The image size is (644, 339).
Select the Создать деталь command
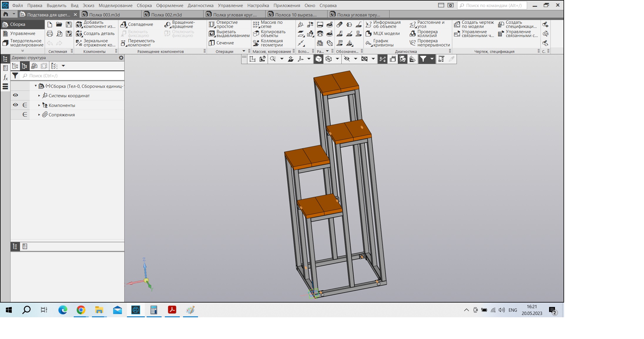(95, 33)
